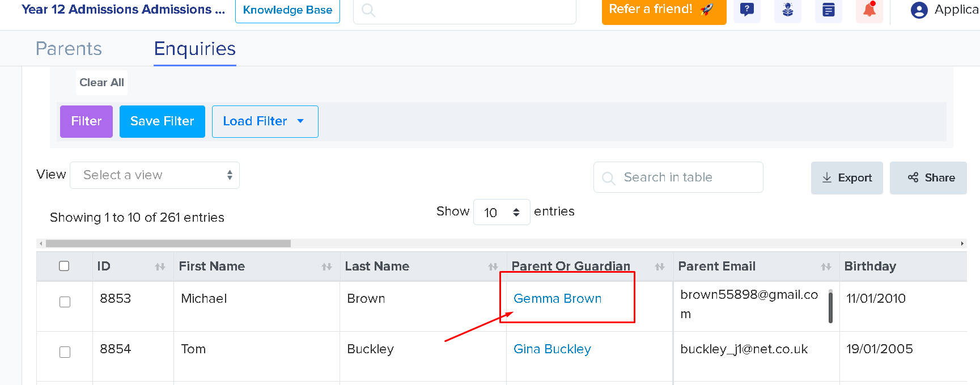Open the help question mark icon

tap(747, 10)
